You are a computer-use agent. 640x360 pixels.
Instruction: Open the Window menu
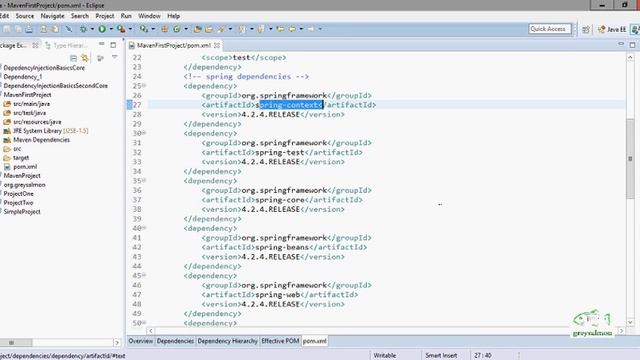[x=149, y=16]
